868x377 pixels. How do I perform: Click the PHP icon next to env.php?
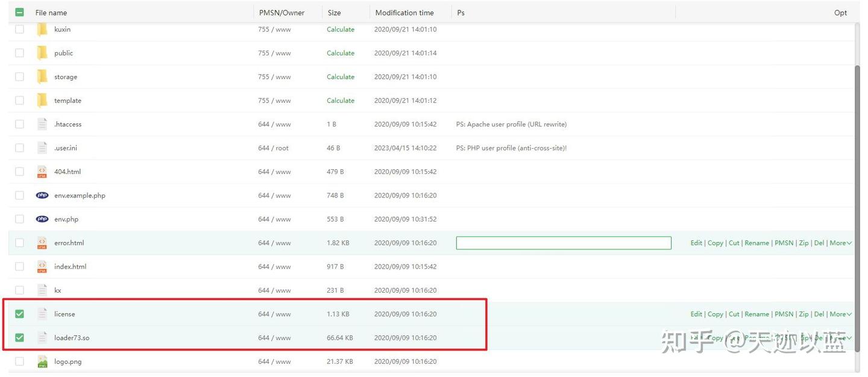(42, 219)
